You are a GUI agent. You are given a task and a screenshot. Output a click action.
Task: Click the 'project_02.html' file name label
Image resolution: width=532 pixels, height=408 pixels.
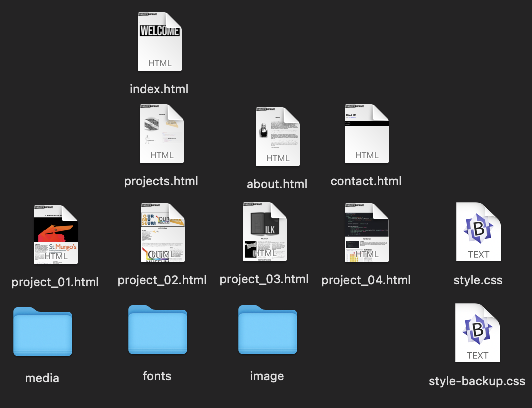tap(162, 280)
